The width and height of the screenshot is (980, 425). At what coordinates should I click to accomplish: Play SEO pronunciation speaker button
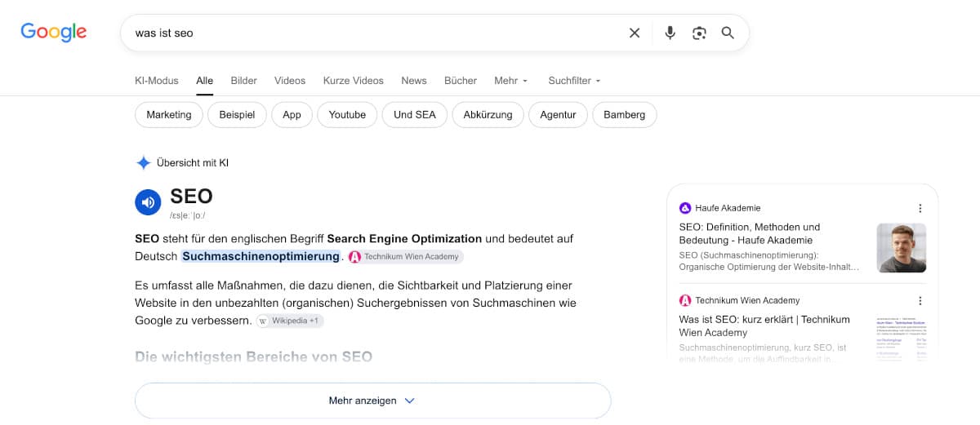[x=148, y=202]
